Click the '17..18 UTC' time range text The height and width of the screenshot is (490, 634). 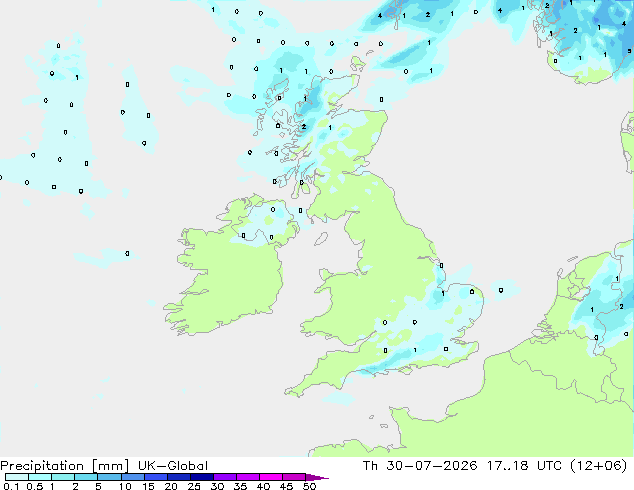[524, 466]
